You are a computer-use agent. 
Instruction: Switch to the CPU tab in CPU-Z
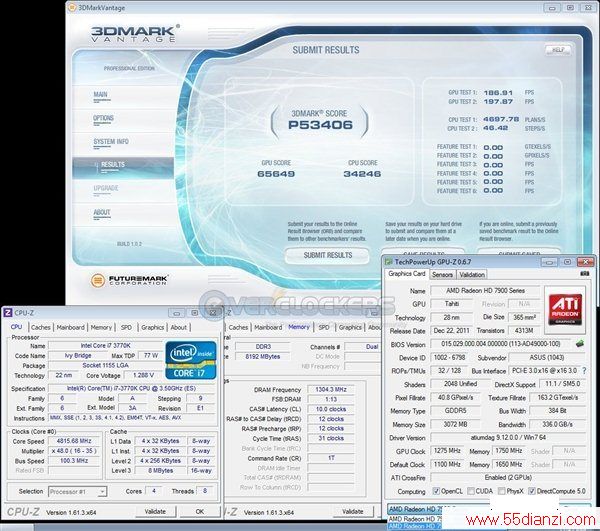[x=16, y=327]
